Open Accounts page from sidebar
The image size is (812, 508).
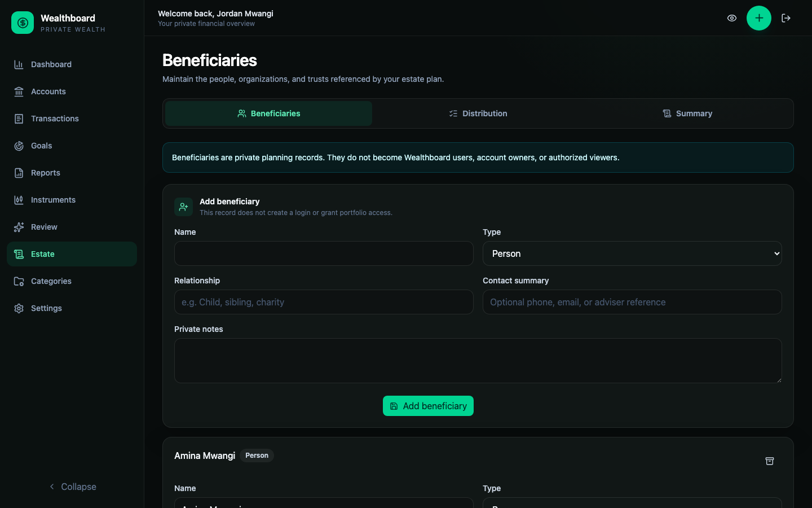[72, 91]
